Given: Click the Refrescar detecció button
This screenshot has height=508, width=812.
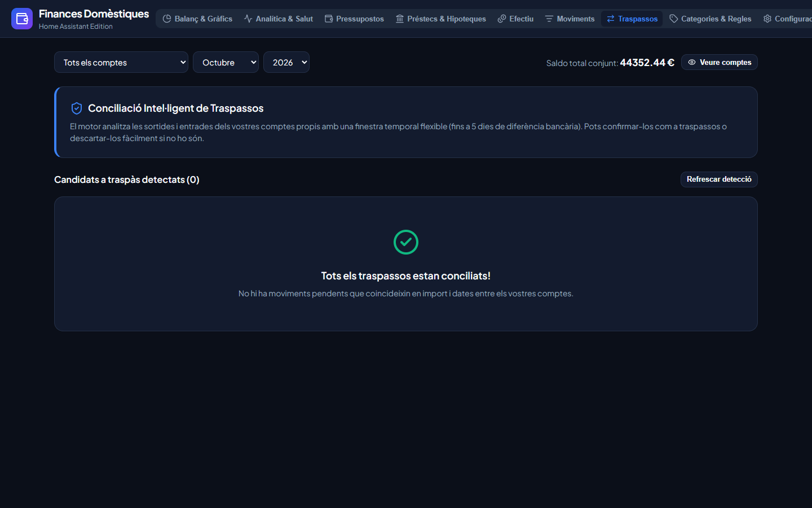Looking at the screenshot, I should point(719,179).
